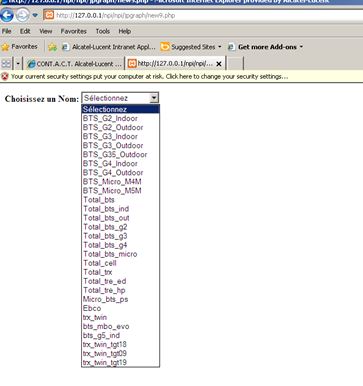Image resolution: width=363 pixels, height=386 pixels.
Task: Click the Favorites star button
Action: (x=19, y=47)
